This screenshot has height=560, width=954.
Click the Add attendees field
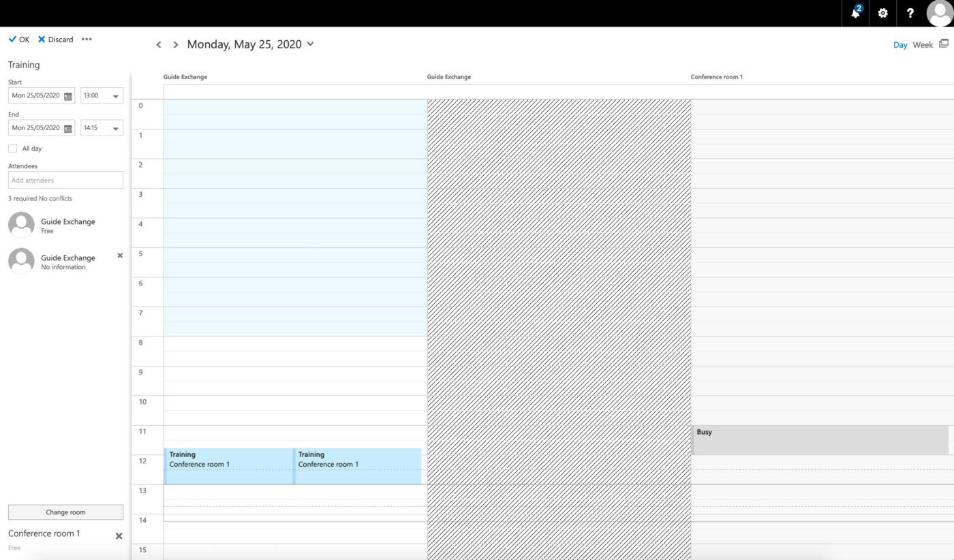pos(65,181)
